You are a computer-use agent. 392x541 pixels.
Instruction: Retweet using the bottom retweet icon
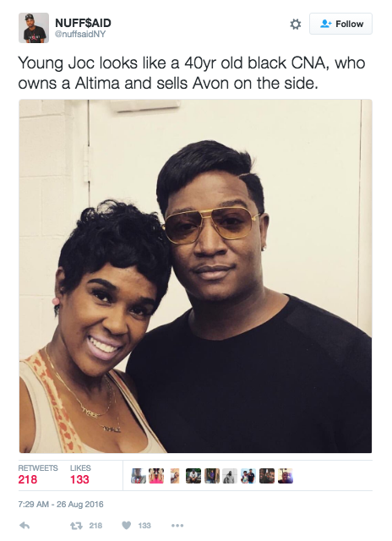coord(76,526)
